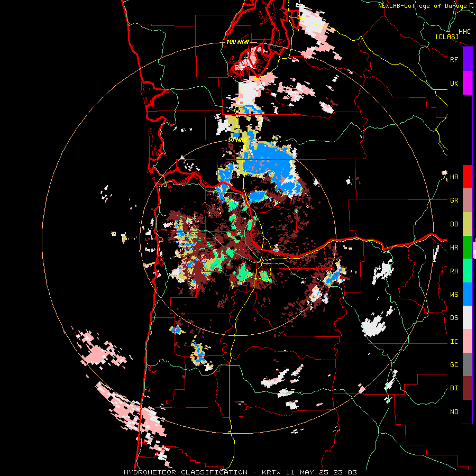This screenshot has height=476, width=476.
Task: Select the gray GC legend color block
Action: 467,364
